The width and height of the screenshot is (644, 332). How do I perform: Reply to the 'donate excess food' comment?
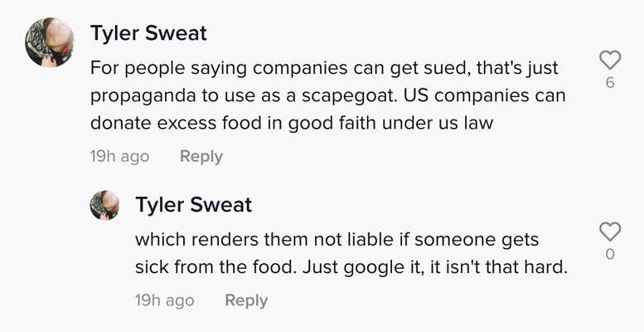(201, 156)
